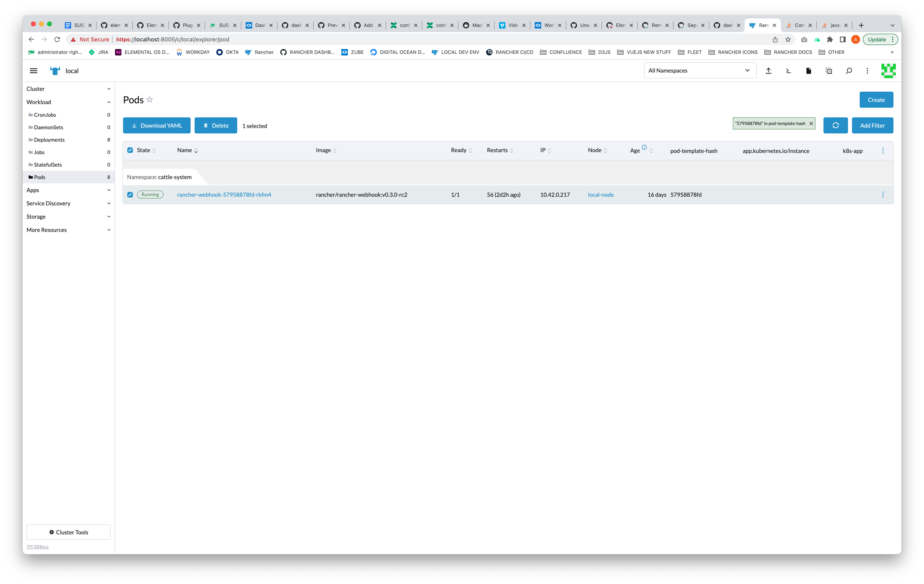This screenshot has width=924, height=584.
Task: Open the kubectl shell icon
Action: [788, 71]
